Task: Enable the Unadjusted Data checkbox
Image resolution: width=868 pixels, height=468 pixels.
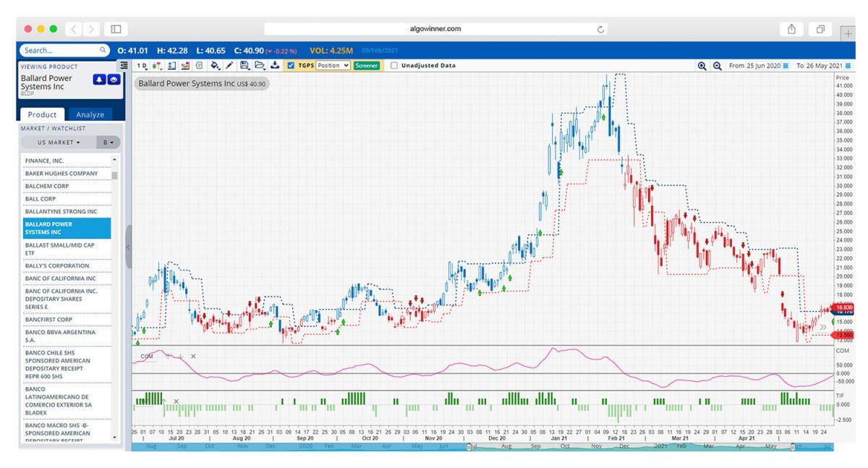Action: pyautogui.click(x=394, y=65)
